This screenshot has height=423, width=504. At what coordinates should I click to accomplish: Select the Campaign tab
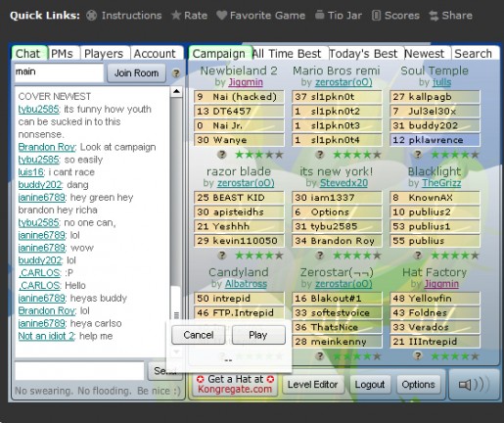pyautogui.click(x=219, y=53)
